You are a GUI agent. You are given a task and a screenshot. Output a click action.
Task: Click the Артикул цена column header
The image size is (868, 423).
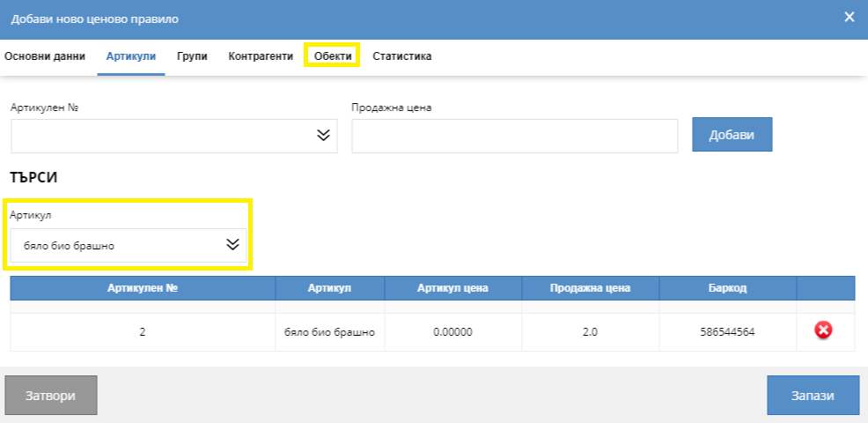(x=452, y=288)
